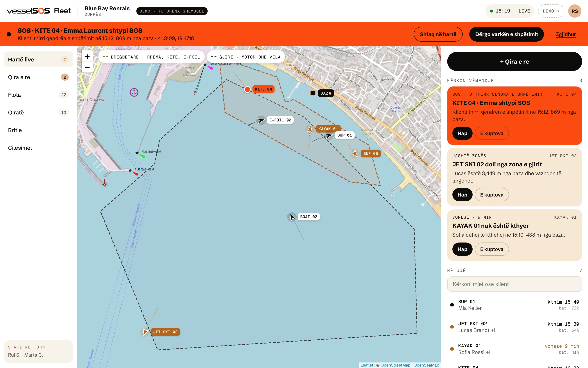Click the Leaflet attribution link
Screen dimensions: 588x368
367,365
